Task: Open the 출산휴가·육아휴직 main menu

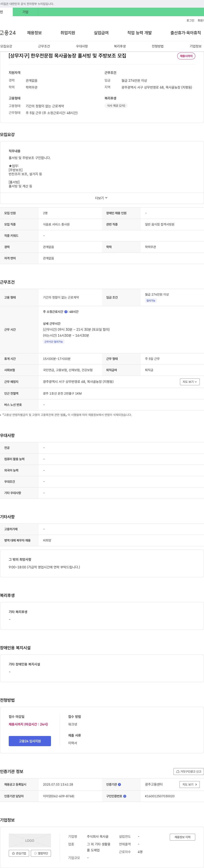Action: pyautogui.click(x=186, y=33)
